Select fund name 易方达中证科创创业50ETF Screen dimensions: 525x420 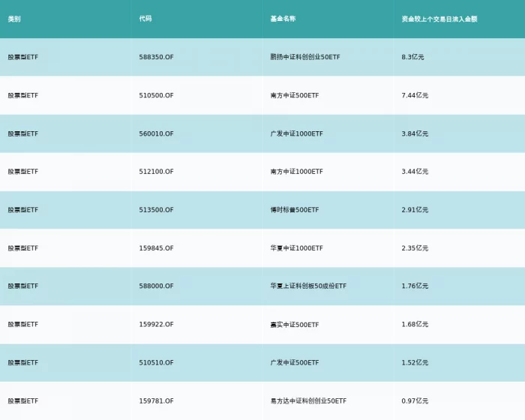point(308,401)
